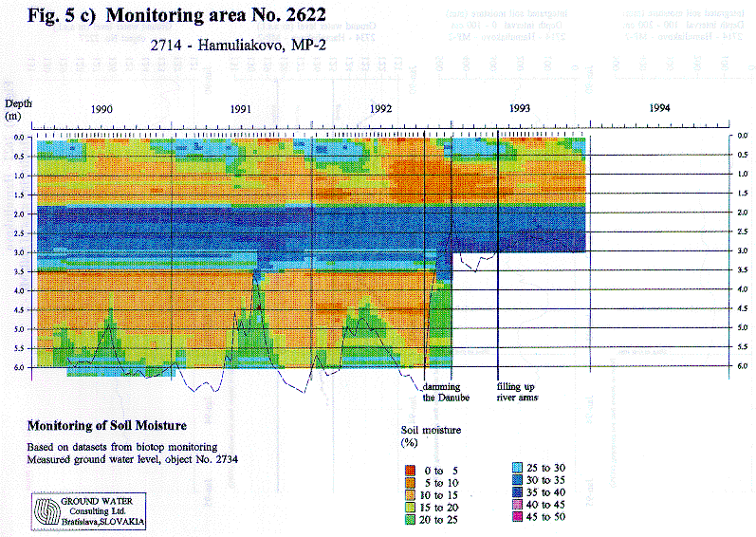This screenshot has width=756, height=537.
Task: Click the '30 to 35' legend label
Action: click(545, 480)
